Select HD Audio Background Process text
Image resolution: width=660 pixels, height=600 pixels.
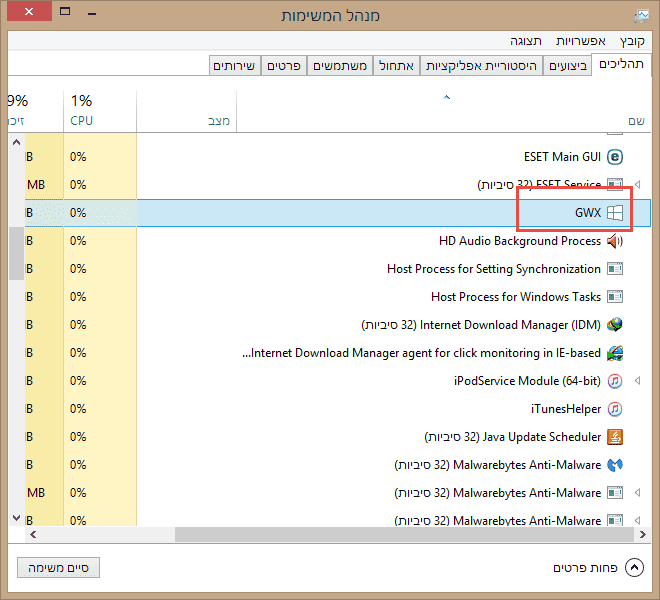pos(520,241)
